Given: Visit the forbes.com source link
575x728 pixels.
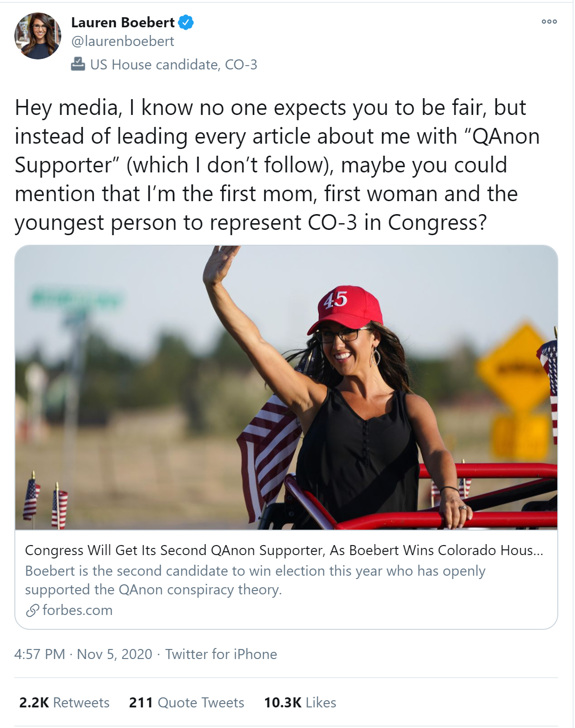Looking at the screenshot, I should point(78,610).
